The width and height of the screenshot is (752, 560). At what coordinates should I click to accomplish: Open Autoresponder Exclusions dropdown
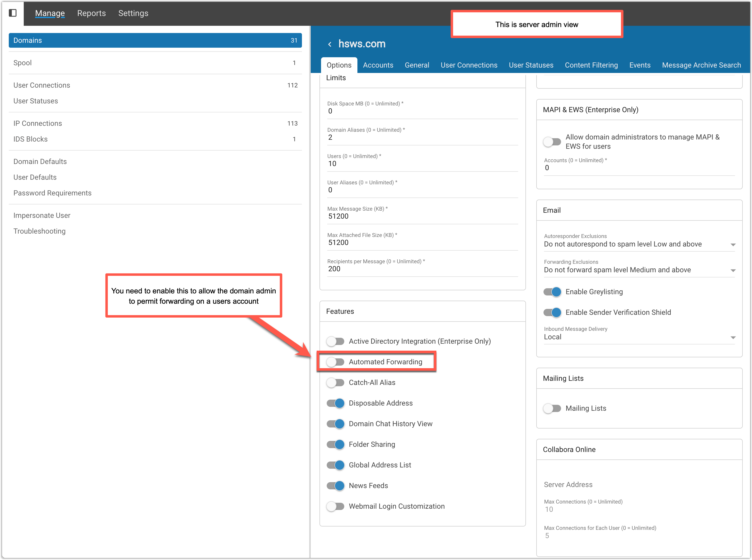[x=639, y=244]
